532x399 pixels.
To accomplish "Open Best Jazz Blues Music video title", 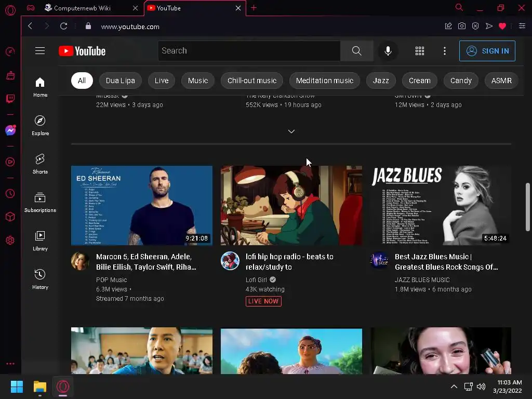I will pyautogui.click(x=446, y=262).
